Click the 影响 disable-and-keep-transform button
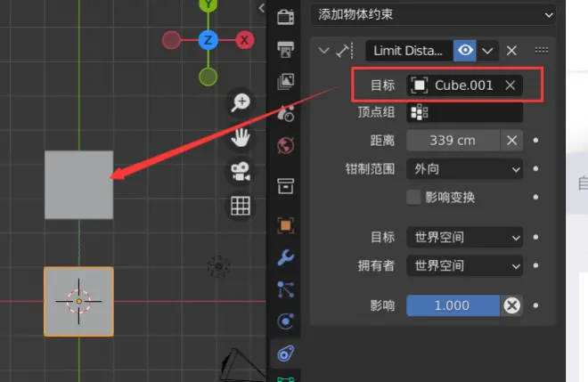The image size is (588, 382). (512, 305)
